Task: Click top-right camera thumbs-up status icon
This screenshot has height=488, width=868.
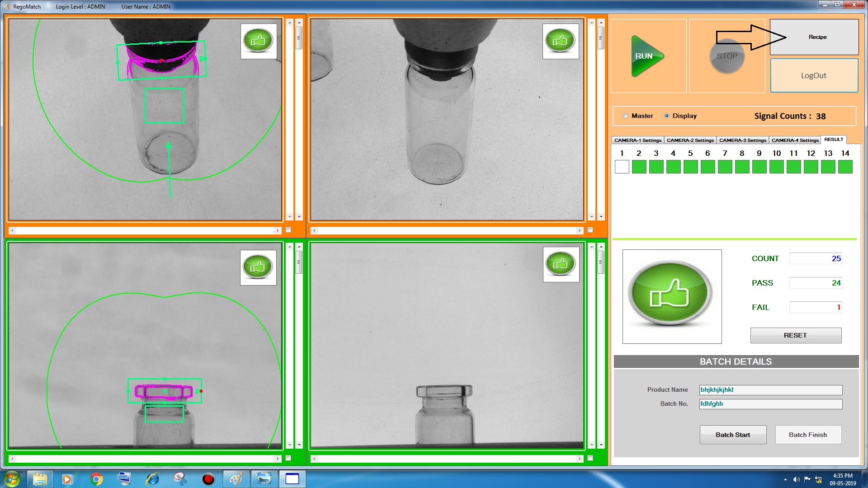Action: tap(560, 41)
